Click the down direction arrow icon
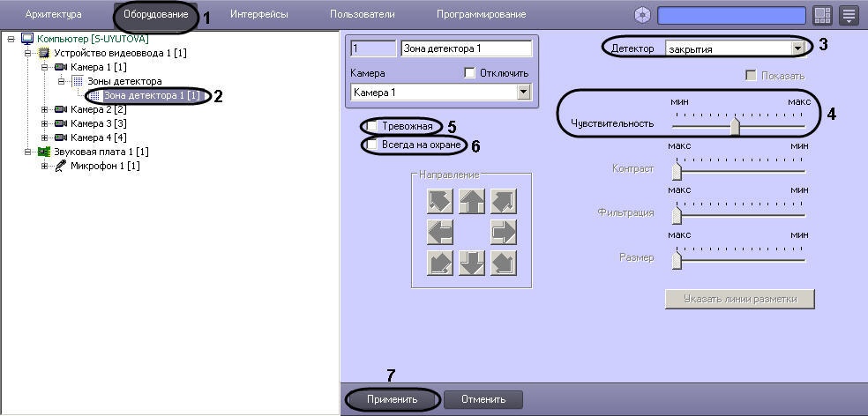 (x=472, y=263)
